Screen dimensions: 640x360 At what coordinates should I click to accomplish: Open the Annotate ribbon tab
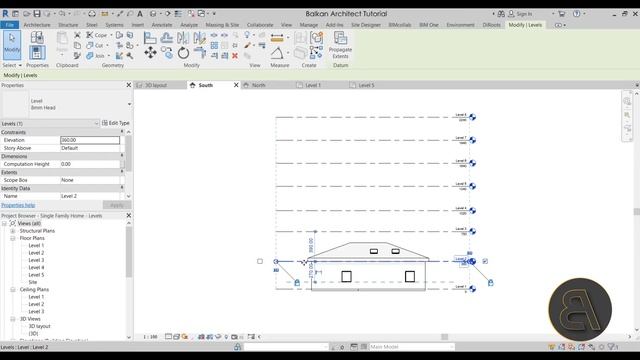[162, 25]
